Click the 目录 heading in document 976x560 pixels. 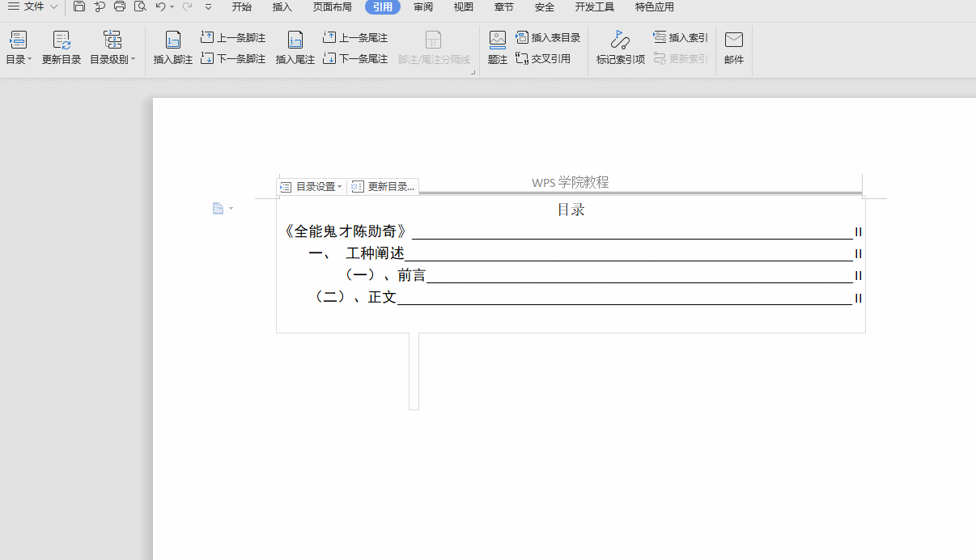click(571, 210)
